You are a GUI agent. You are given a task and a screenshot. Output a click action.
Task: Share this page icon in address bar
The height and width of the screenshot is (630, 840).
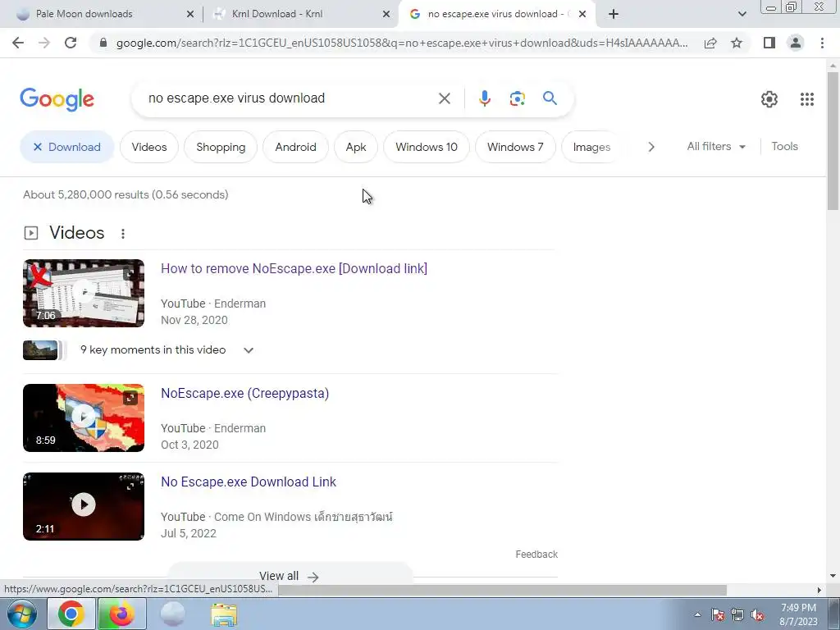click(710, 43)
